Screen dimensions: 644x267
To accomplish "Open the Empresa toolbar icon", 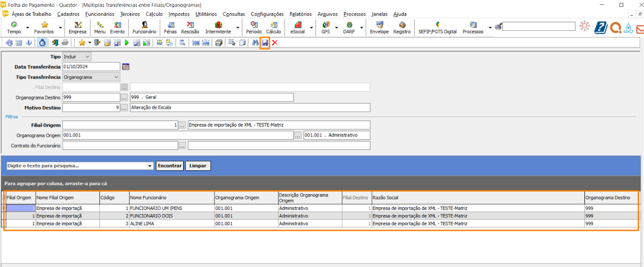I will 77,27.
